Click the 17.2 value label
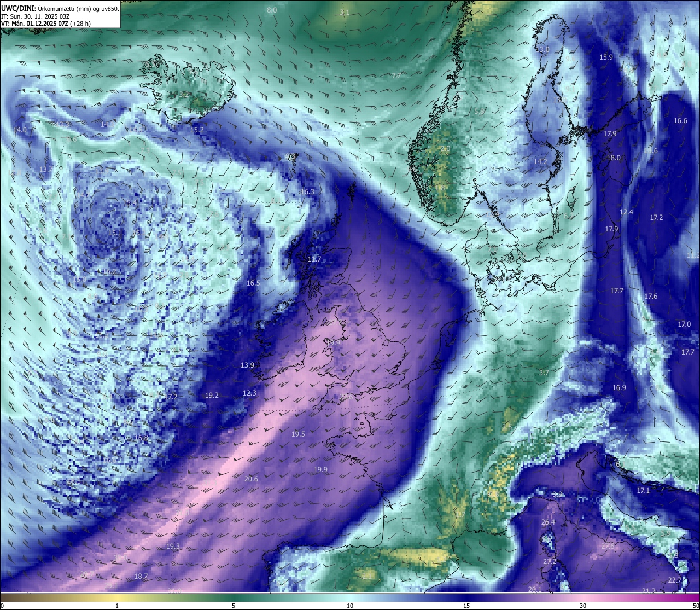The height and width of the screenshot is (610, 700). [656, 217]
